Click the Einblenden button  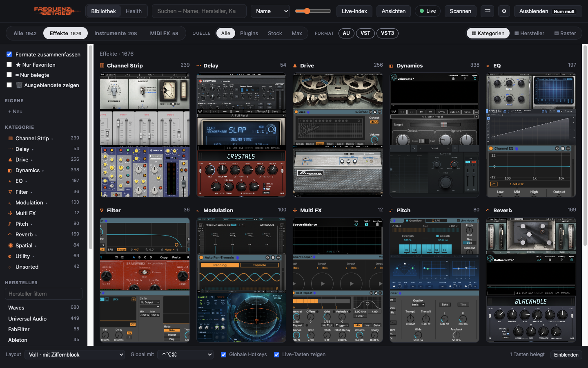(566, 355)
